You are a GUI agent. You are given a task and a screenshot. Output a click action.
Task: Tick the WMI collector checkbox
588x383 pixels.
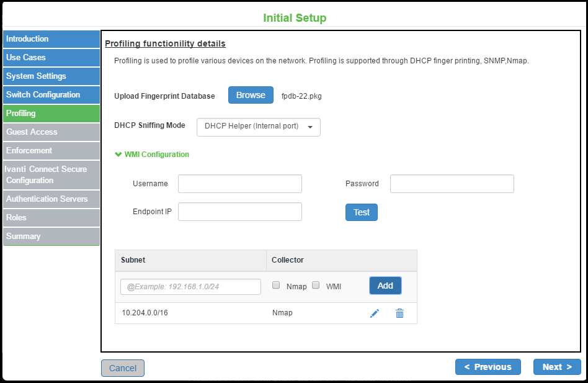(x=316, y=286)
